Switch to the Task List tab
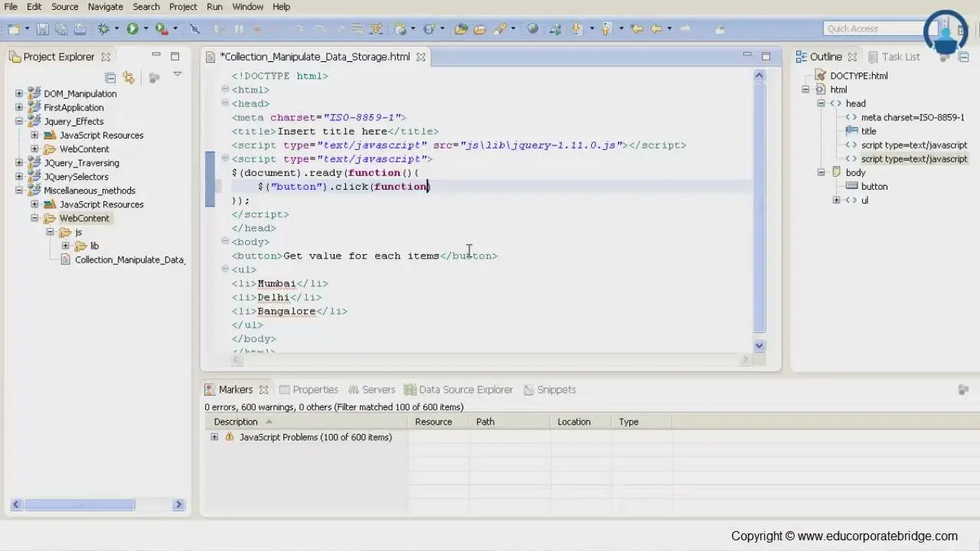This screenshot has height=551, width=980. (893, 57)
